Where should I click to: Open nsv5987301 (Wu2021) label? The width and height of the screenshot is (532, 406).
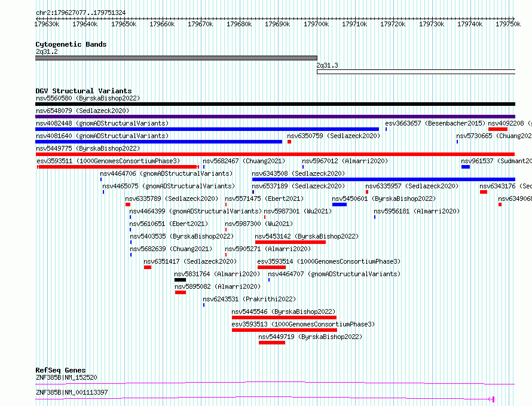tap(298, 211)
